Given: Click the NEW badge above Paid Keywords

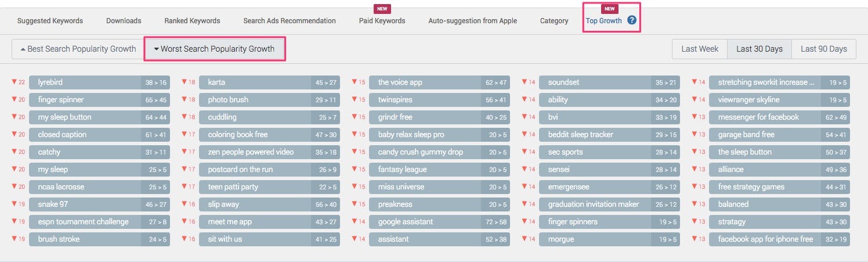Looking at the screenshot, I should (x=382, y=9).
